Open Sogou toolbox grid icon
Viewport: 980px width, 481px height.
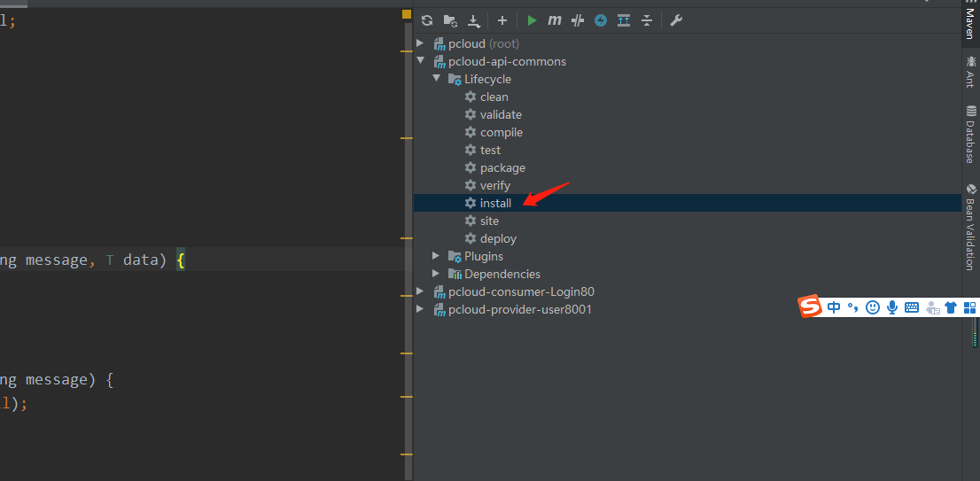coord(970,307)
